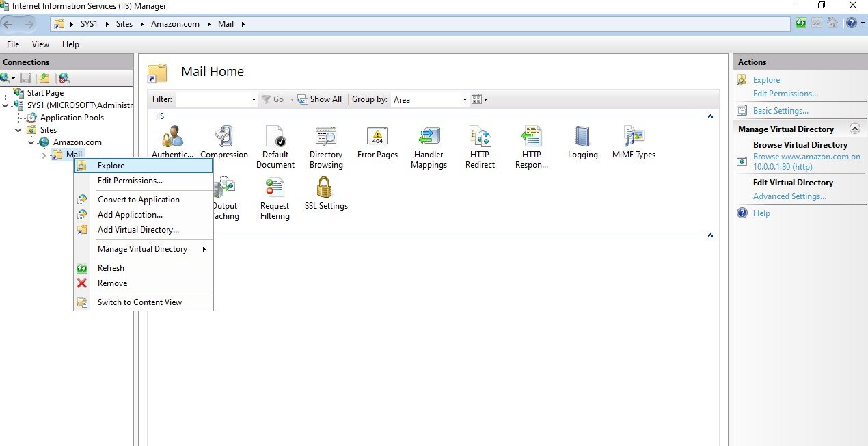The height and width of the screenshot is (446, 868).
Task: Click the Back navigation arrow
Action: (10, 24)
